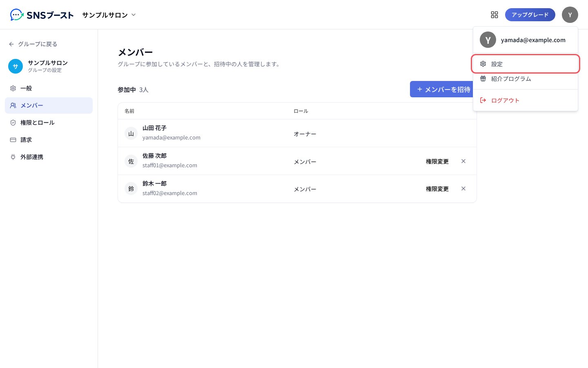Click the Y user avatar in header
Image resolution: width=588 pixels, height=368 pixels.
[x=570, y=15]
